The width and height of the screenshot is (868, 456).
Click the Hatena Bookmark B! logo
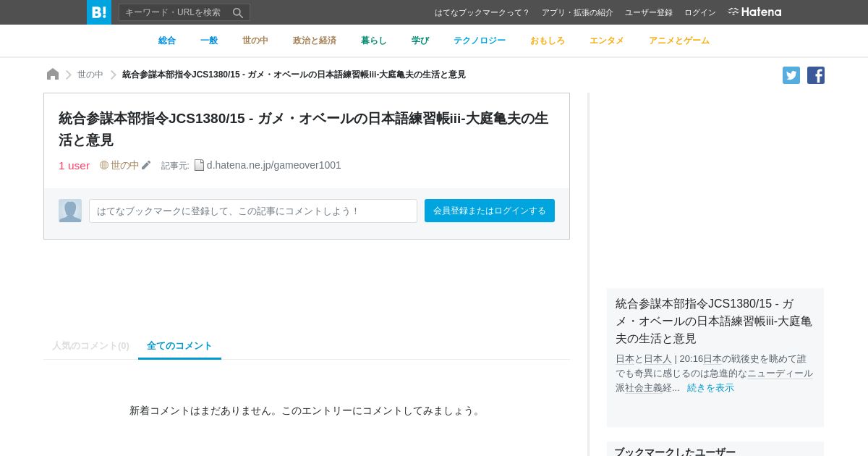click(x=99, y=12)
